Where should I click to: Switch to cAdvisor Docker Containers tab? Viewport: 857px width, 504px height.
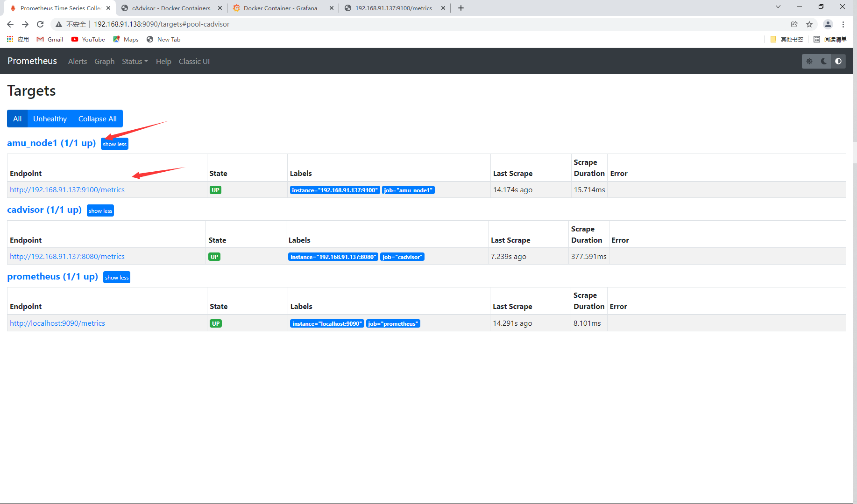click(x=171, y=8)
